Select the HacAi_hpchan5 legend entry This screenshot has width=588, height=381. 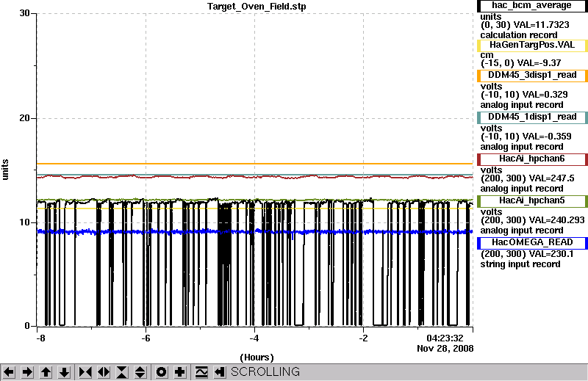pyautogui.click(x=531, y=201)
